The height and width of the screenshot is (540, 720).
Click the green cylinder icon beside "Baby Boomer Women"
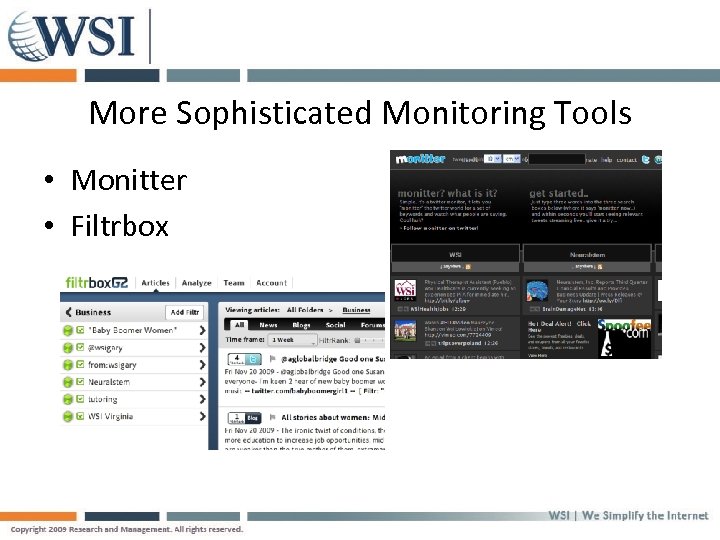tap(68, 330)
